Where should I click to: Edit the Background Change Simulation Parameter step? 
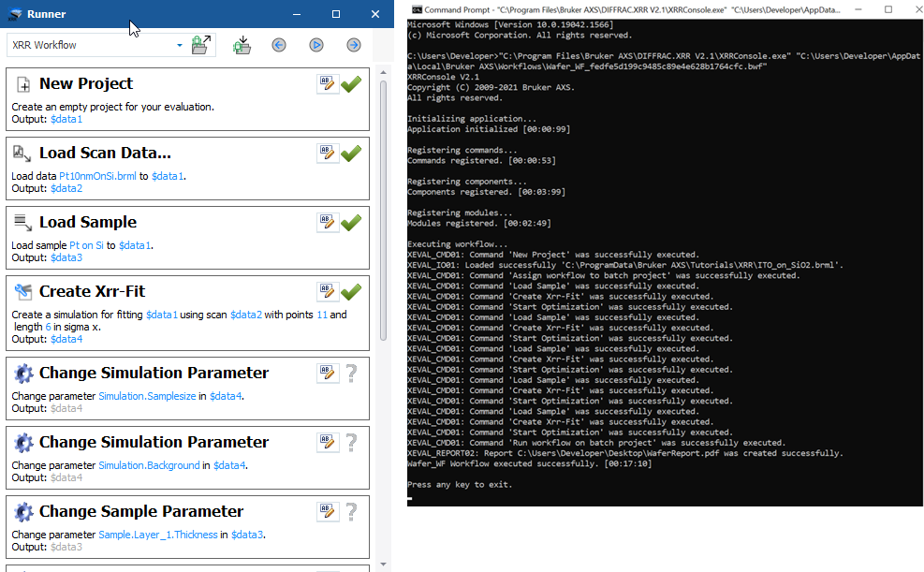point(328,443)
